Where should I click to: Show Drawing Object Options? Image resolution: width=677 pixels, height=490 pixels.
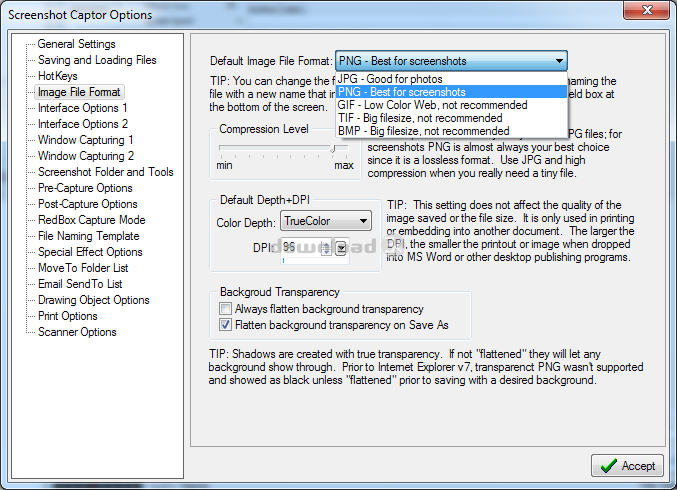click(x=94, y=300)
